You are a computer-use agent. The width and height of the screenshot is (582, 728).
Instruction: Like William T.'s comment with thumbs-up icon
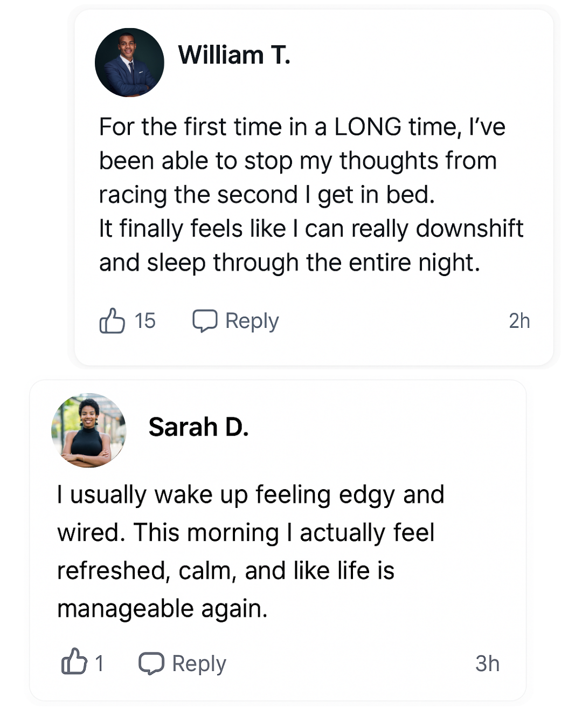[112, 321]
